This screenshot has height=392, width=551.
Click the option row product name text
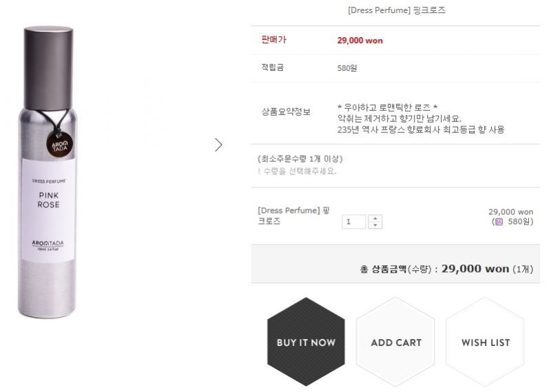(293, 216)
